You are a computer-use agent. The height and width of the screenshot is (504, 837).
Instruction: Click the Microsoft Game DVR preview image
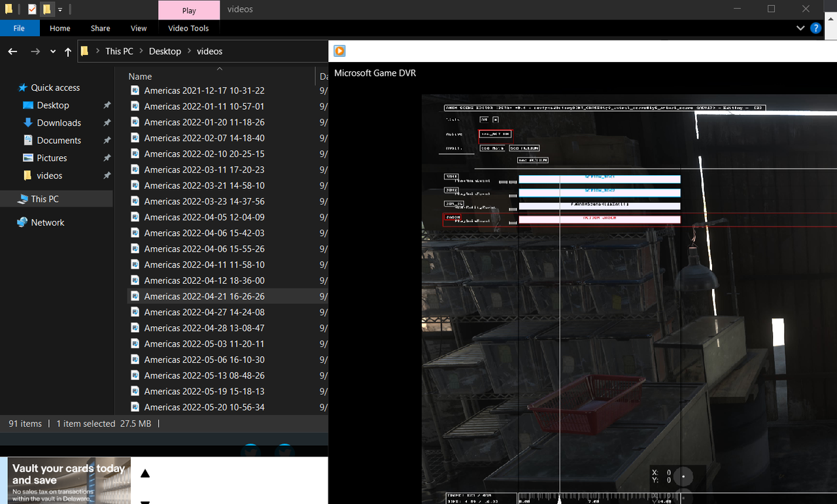click(629, 299)
